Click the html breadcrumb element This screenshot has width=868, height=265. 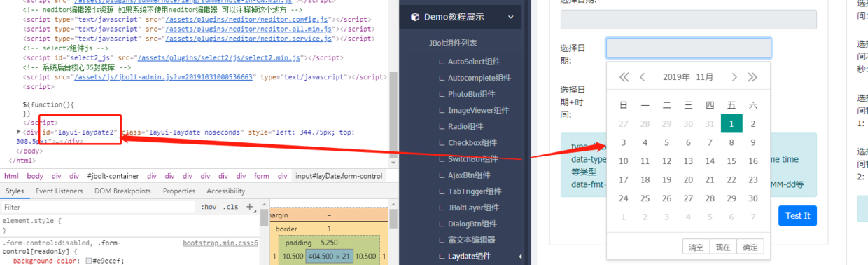[x=12, y=176]
